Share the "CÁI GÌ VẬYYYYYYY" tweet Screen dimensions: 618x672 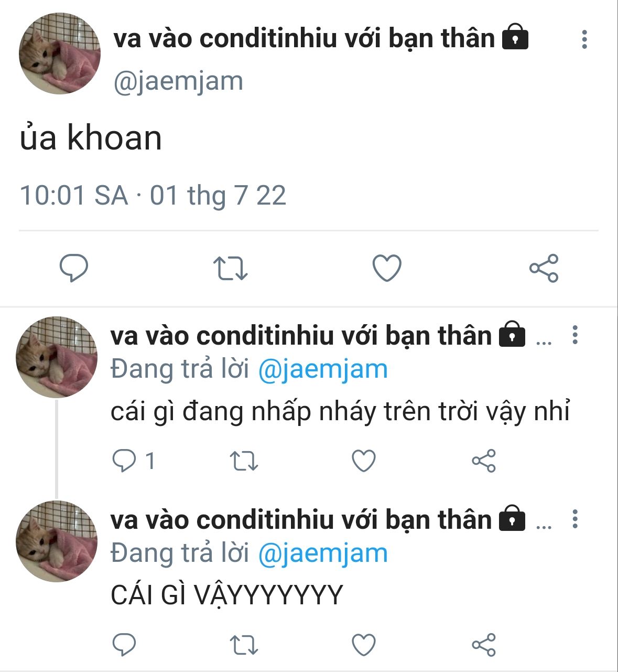coord(483,645)
